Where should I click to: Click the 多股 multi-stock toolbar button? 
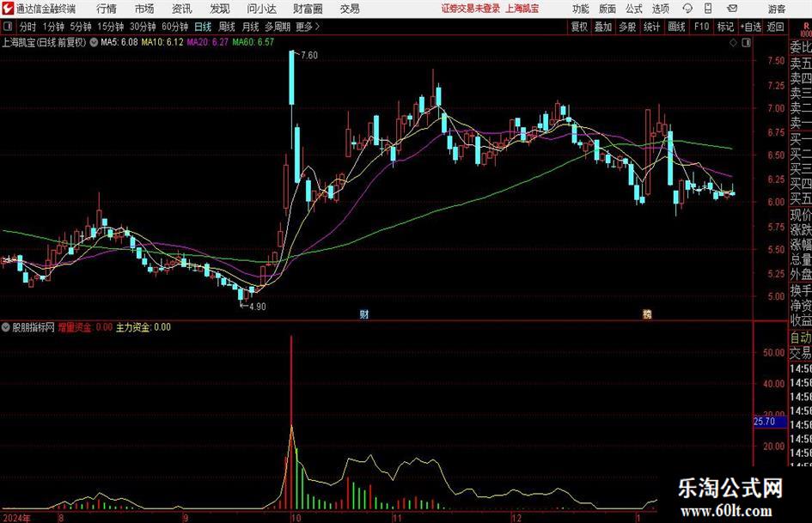coord(627,27)
